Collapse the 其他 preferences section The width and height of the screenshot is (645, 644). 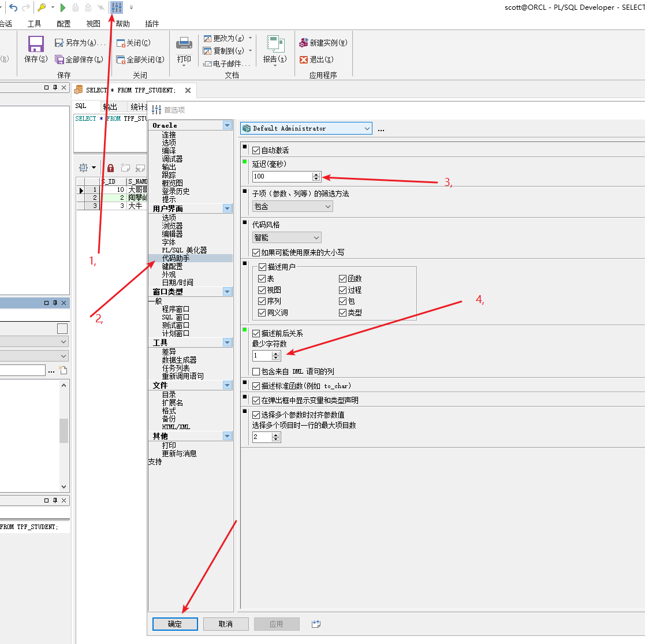pyautogui.click(x=227, y=435)
